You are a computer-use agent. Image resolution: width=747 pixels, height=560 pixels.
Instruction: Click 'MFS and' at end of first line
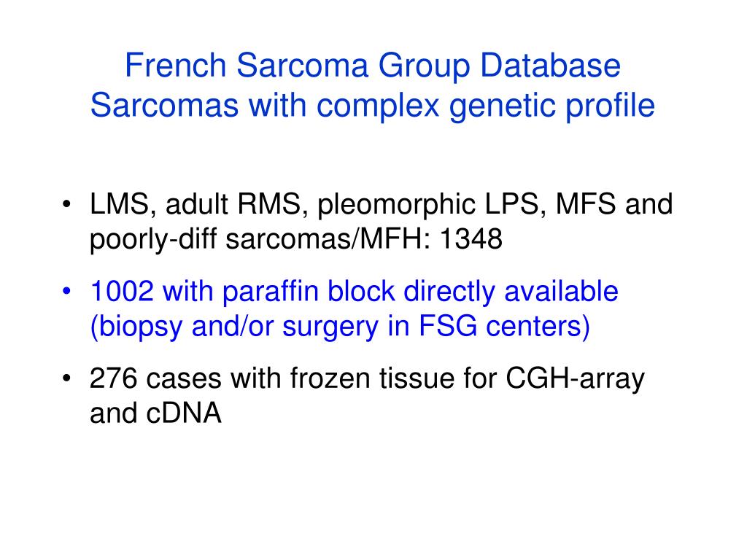point(614,204)
